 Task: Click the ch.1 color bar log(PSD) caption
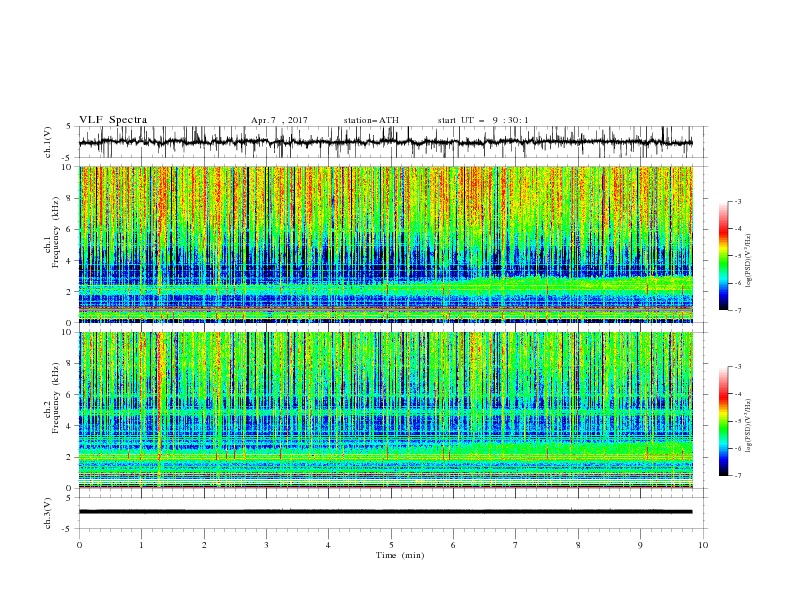(x=749, y=261)
